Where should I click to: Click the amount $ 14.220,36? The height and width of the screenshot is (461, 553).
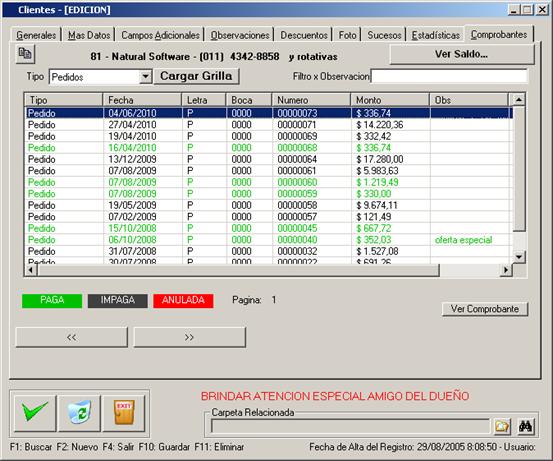[380, 125]
